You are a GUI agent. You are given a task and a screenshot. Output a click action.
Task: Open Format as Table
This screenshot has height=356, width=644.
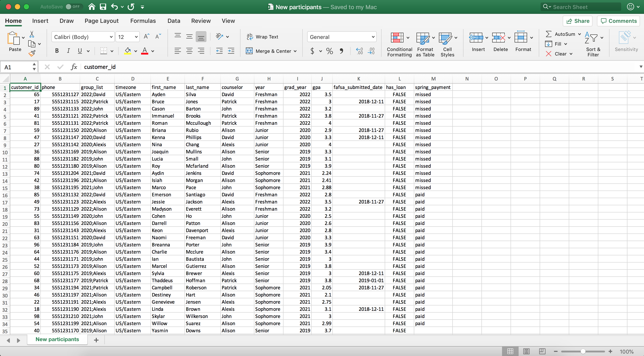pyautogui.click(x=425, y=44)
